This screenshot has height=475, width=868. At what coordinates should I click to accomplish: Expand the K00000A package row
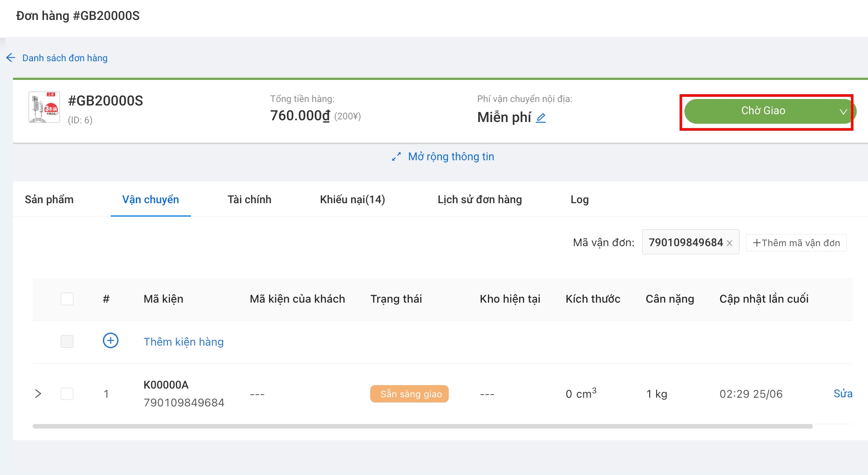(38, 394)
